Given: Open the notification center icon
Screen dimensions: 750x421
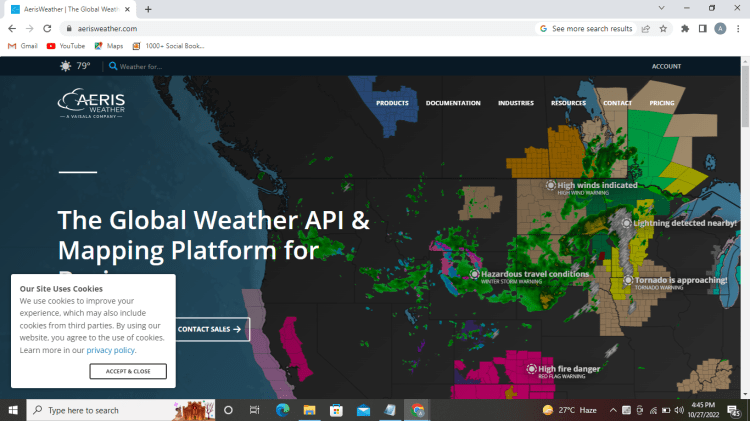Looking at the screenshot, I should [x=733, y=410].
